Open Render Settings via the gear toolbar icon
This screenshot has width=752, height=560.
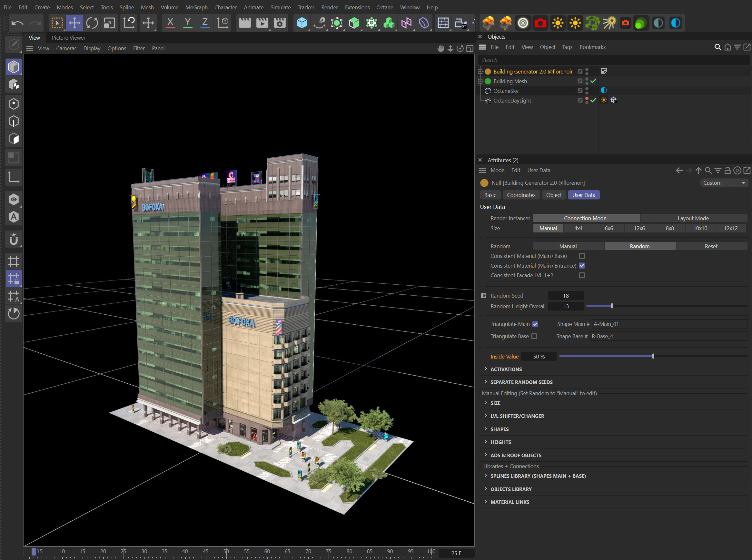(x=279, y=23)
